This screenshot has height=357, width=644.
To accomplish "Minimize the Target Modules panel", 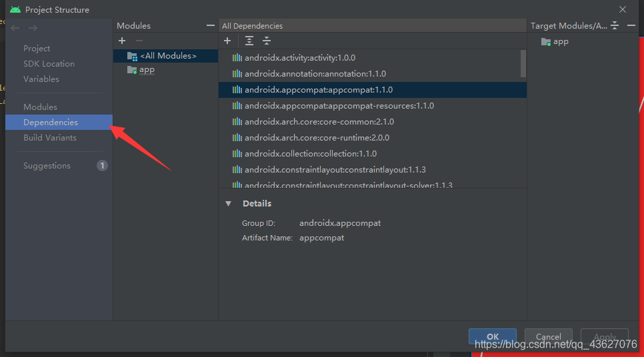I will 631,25.
